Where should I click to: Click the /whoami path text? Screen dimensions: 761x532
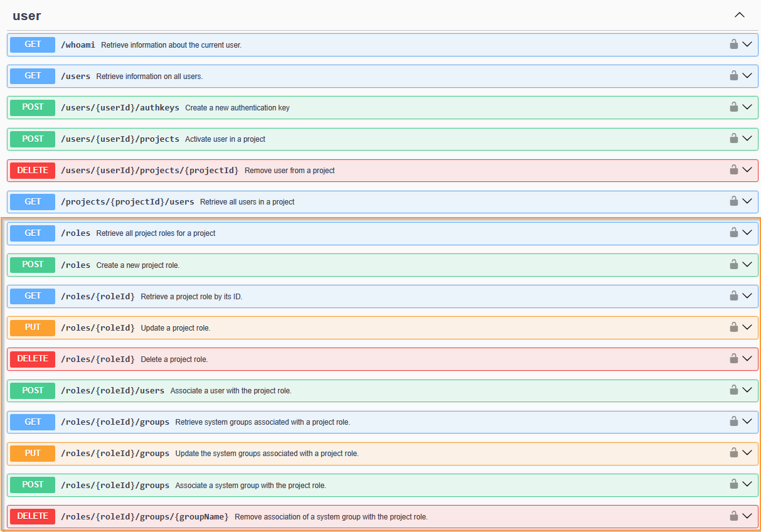pos(78,45)
